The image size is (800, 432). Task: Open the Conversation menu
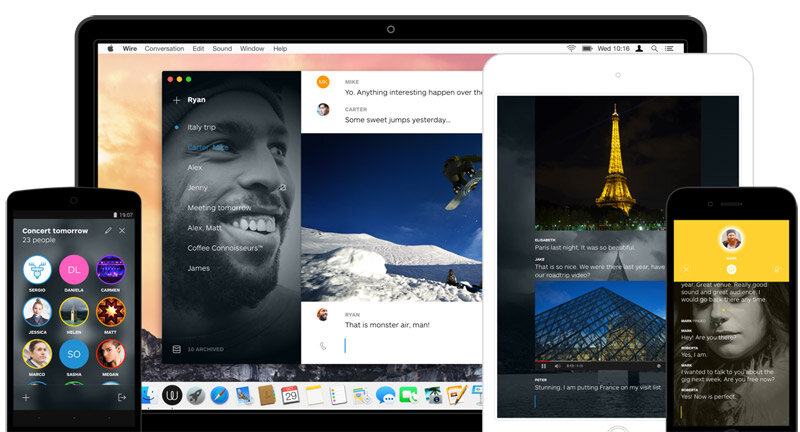[164, 48]
